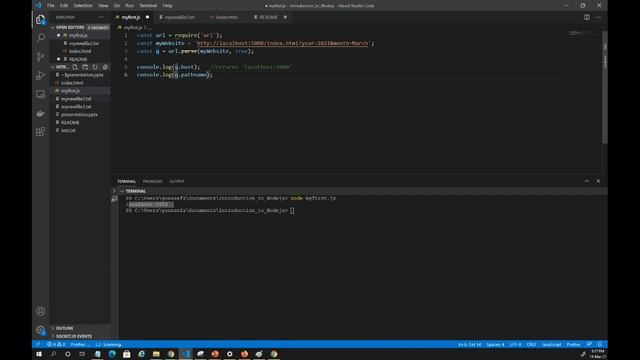Collapse the Open Editors section

point(80,27)
